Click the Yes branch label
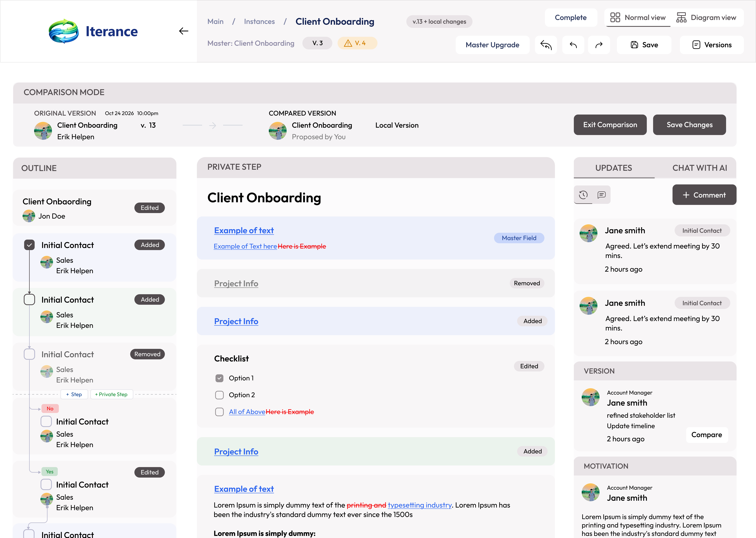Image resolution: width=756 pixels, height=538 pixels. [x=50, y=471]
